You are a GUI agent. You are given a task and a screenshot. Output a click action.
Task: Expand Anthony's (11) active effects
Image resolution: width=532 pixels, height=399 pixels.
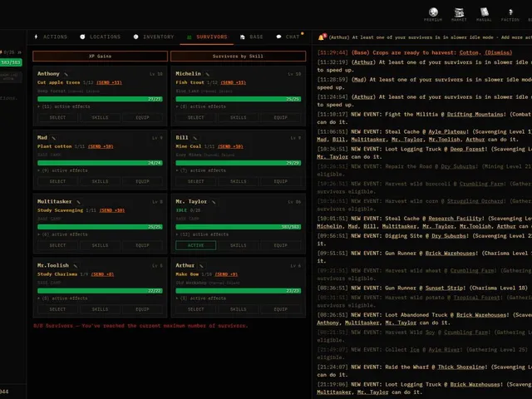click(64, 106)
